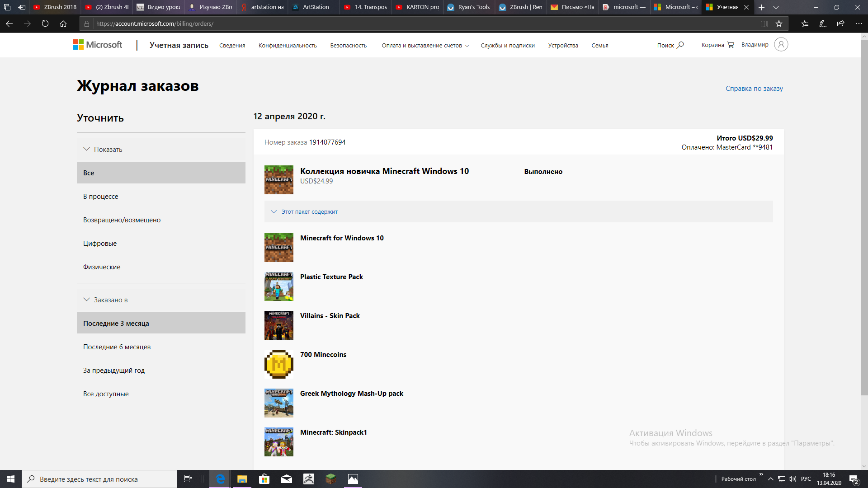Open a new tab with the plus icon
Screen dimensions: 868x488
tap(761, 7)
